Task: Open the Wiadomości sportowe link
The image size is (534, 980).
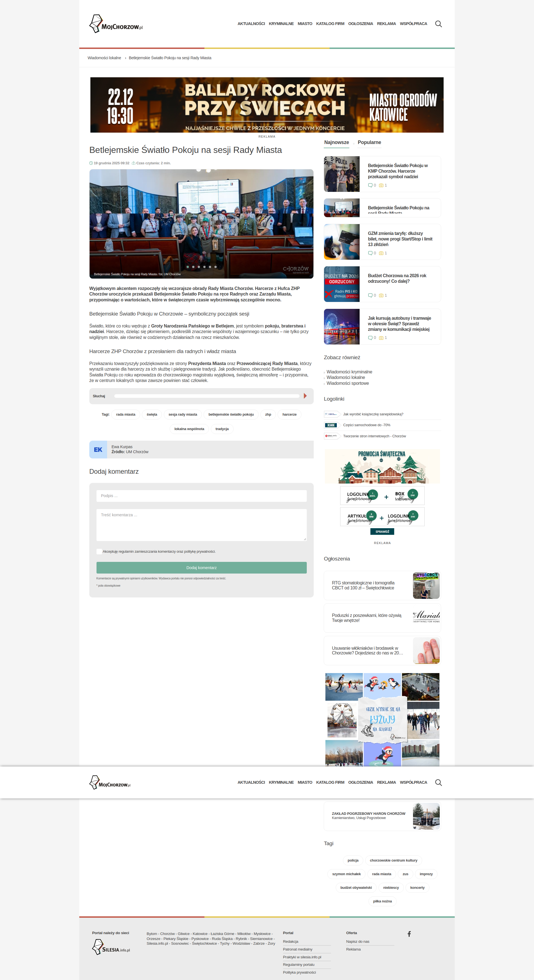Action: 347,383
